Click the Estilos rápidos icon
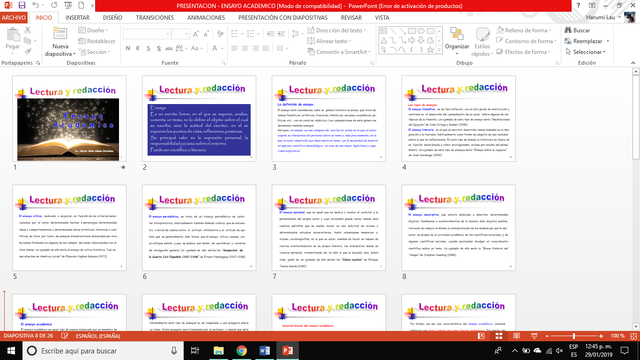This screenshot has width=640, height=360. tap(482, 35)
